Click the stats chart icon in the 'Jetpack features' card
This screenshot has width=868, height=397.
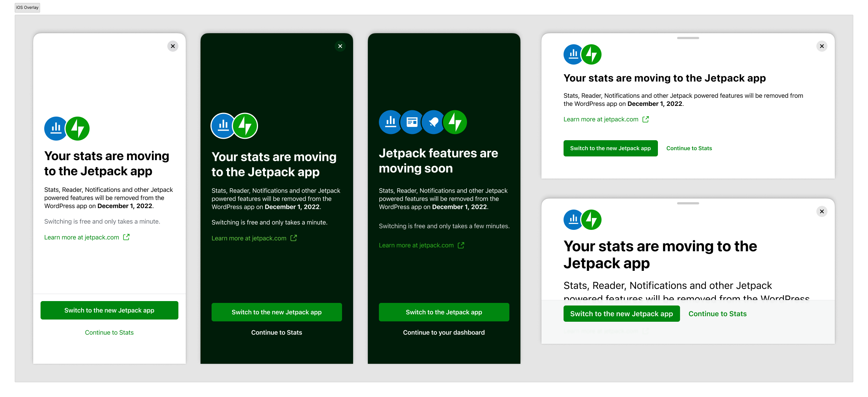(x=390, y=122)
